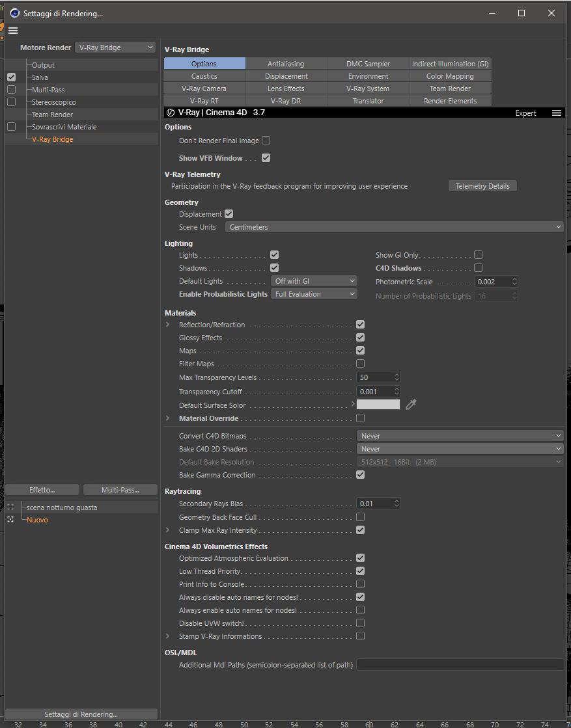The height and width of the screenshot is (728, 571).
Task: Toggle Glossy Effects checkbox
Action: [360, 337]
